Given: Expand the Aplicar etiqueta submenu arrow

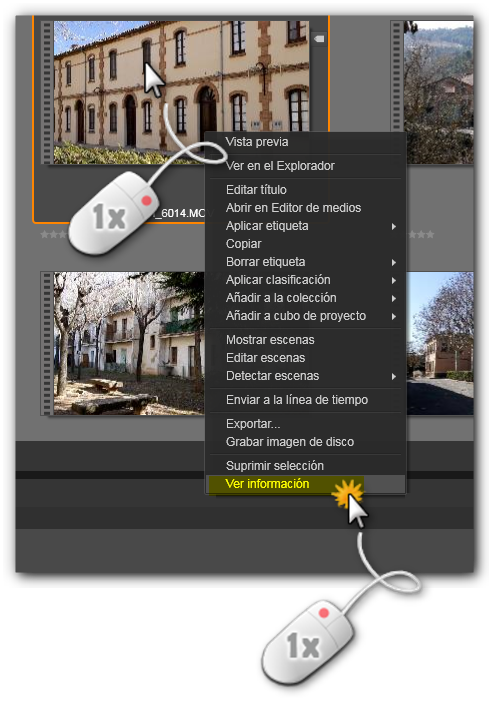Looking at the screenshot, I should click(394, 226).
